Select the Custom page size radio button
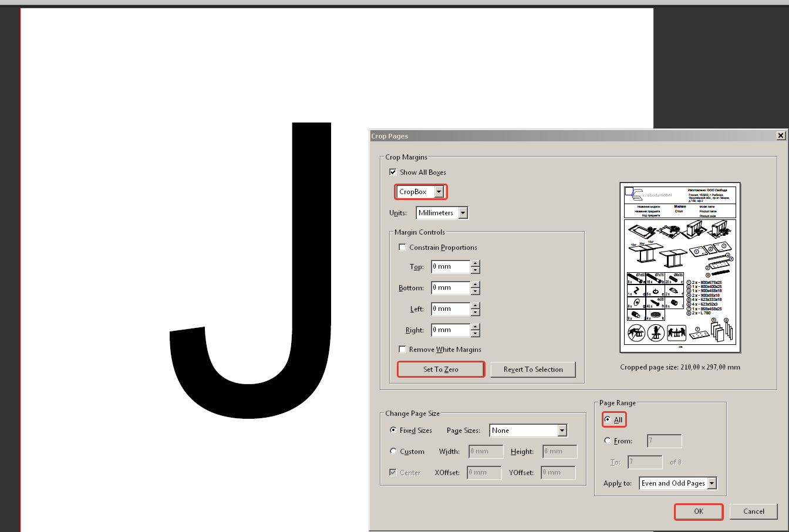This screenshot has height=532, width=789. coord(393,451)
